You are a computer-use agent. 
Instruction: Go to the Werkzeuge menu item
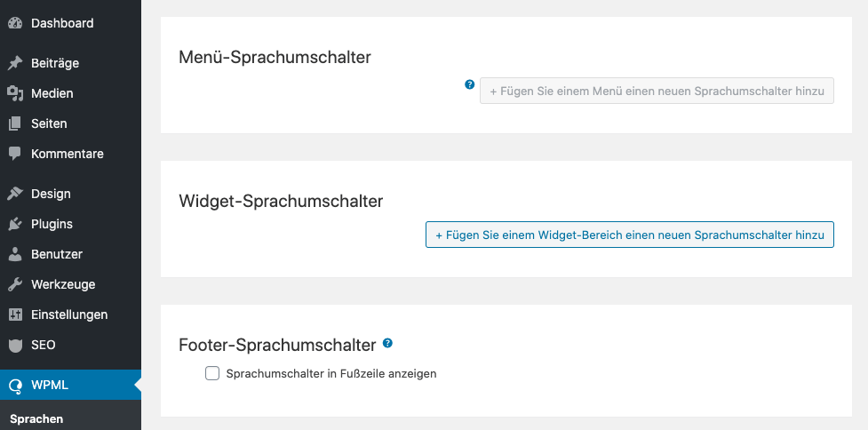pos(63,284)
